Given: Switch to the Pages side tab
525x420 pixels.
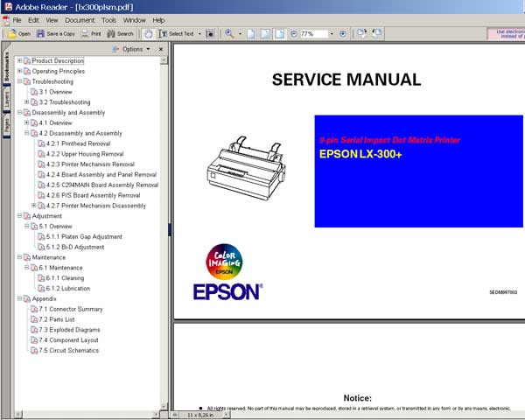Looking at the screenshot, I should (6, 126).
